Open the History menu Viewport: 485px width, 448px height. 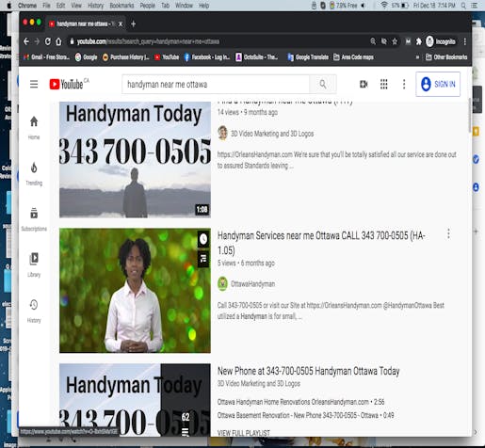[x=95, y=5]
